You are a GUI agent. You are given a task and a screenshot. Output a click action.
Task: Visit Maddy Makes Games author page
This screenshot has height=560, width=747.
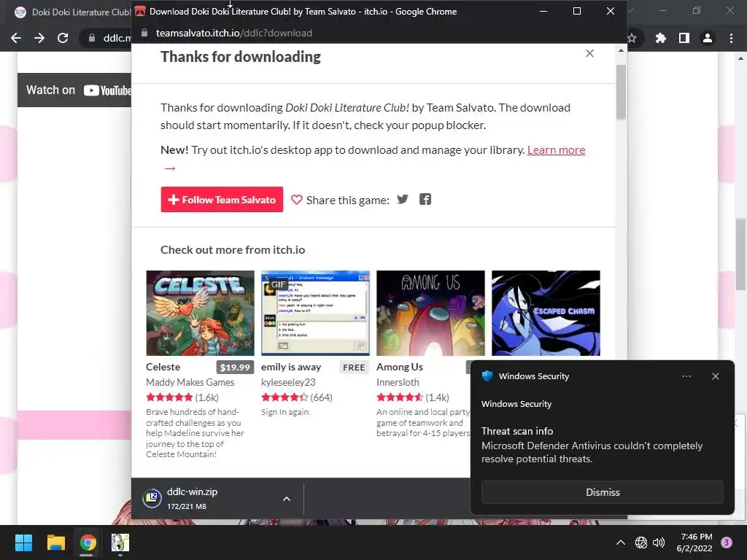pyautogui.click(x=190, y=382)
